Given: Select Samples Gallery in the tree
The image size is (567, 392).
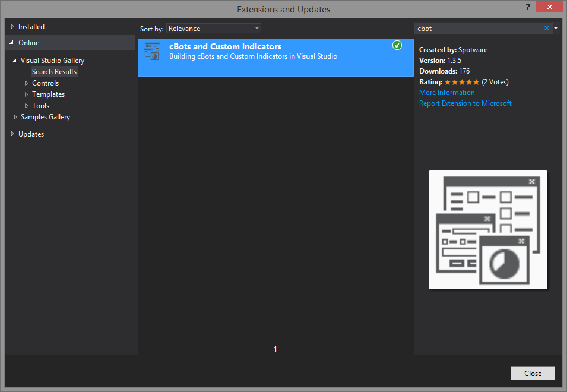Looking at the screenshot, I should (45, 117).
